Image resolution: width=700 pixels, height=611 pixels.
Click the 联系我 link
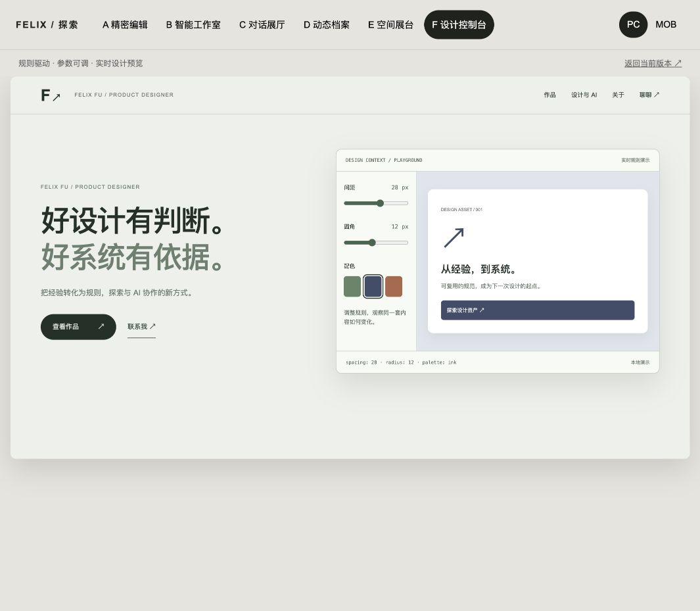pos(141,327)
